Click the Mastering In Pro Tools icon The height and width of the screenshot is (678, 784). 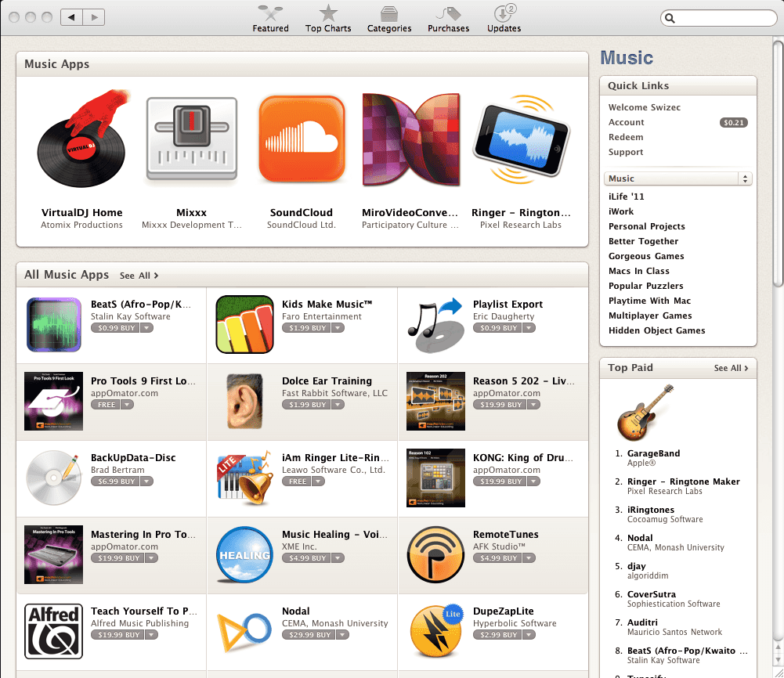tap(53, 554)
